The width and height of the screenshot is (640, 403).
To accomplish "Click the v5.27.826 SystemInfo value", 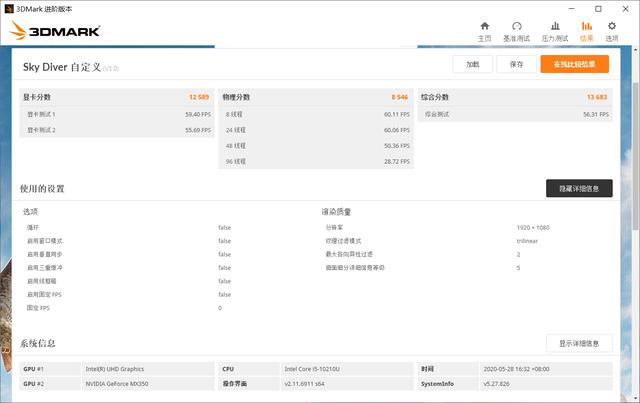I will [x=496, y=384].
